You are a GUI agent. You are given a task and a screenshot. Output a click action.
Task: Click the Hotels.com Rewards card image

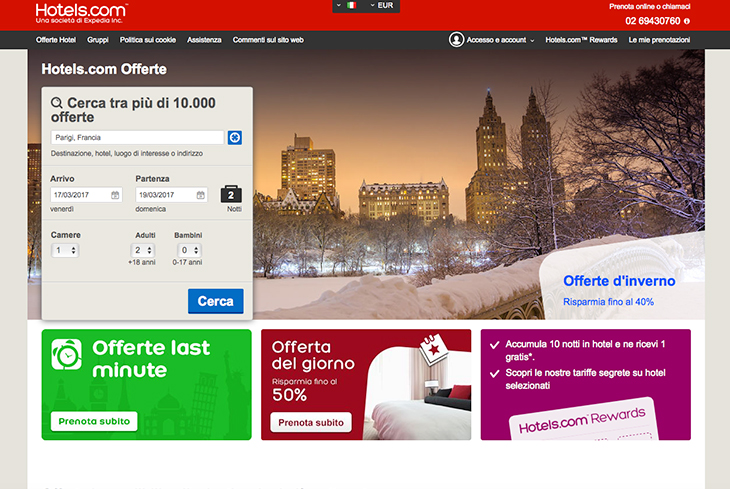click(x=584, y=420)
